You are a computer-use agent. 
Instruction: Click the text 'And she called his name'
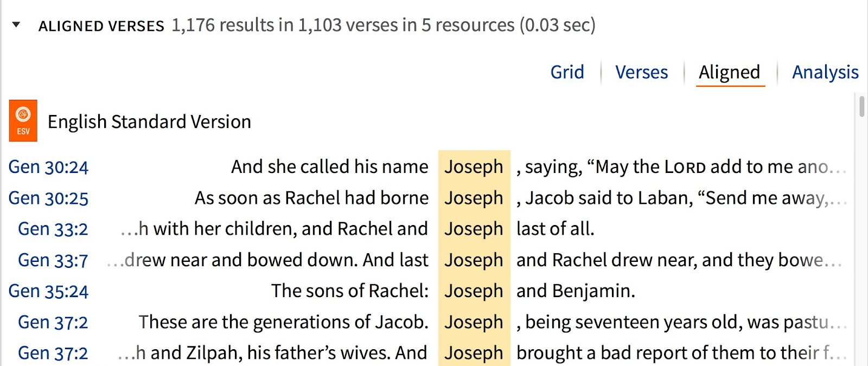click(330, 166)
